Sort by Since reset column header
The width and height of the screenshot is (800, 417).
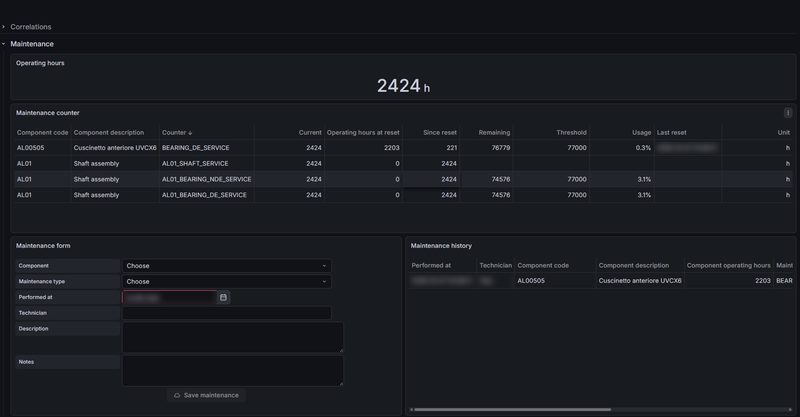tap(440, 133)
